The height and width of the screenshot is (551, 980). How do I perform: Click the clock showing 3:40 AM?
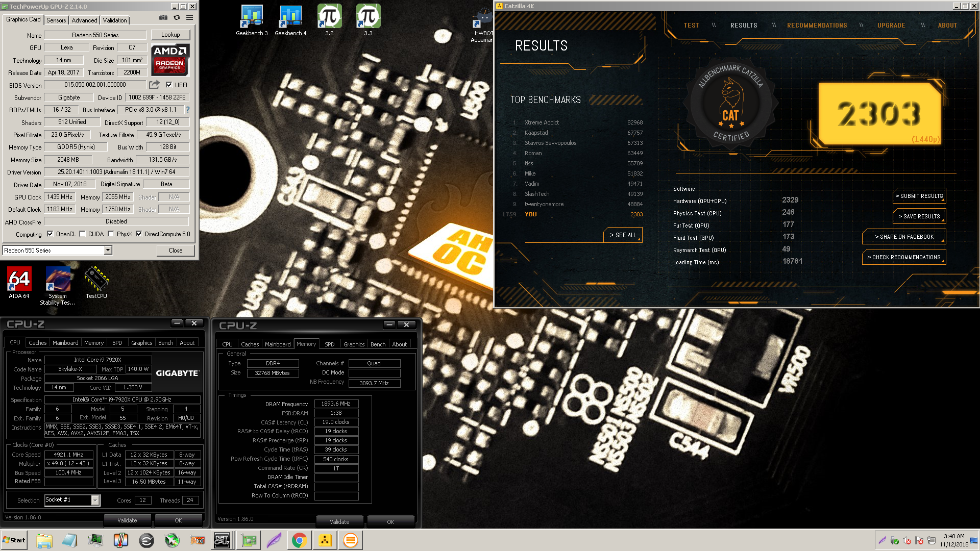tap(953, 540)
